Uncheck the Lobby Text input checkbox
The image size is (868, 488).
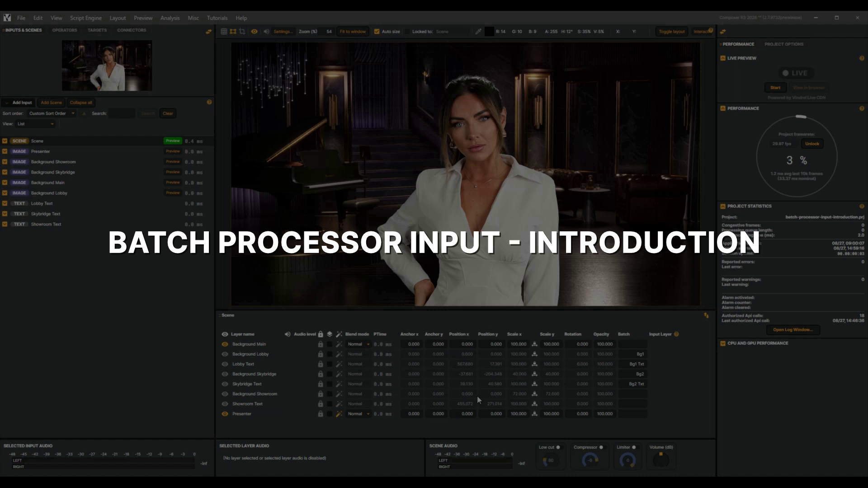(x=5, y=203)
